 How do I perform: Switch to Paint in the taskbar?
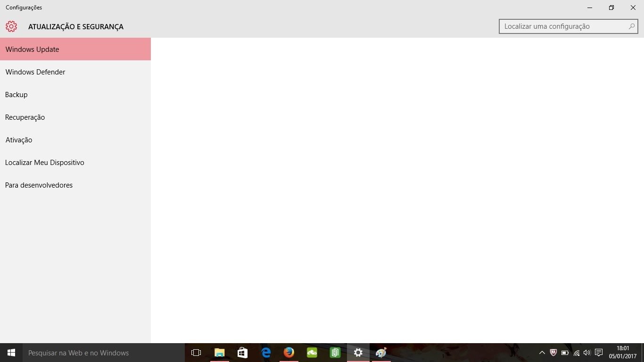click(x=381, y=353)
